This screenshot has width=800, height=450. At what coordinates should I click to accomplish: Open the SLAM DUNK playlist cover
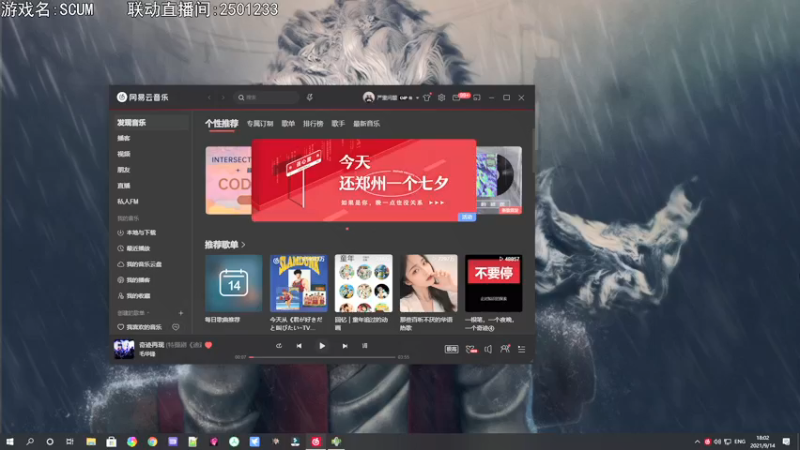pyautogui.click(x=298, y=283)
